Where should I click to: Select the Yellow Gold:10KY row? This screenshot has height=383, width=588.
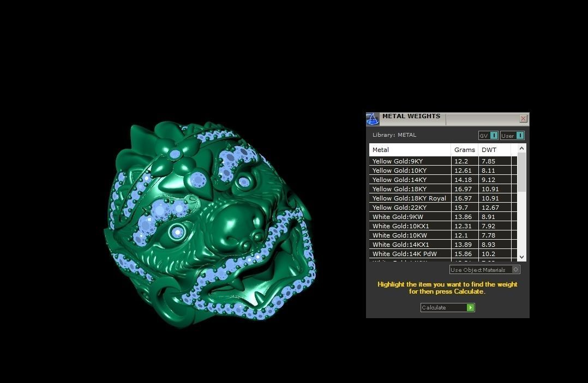443,171
